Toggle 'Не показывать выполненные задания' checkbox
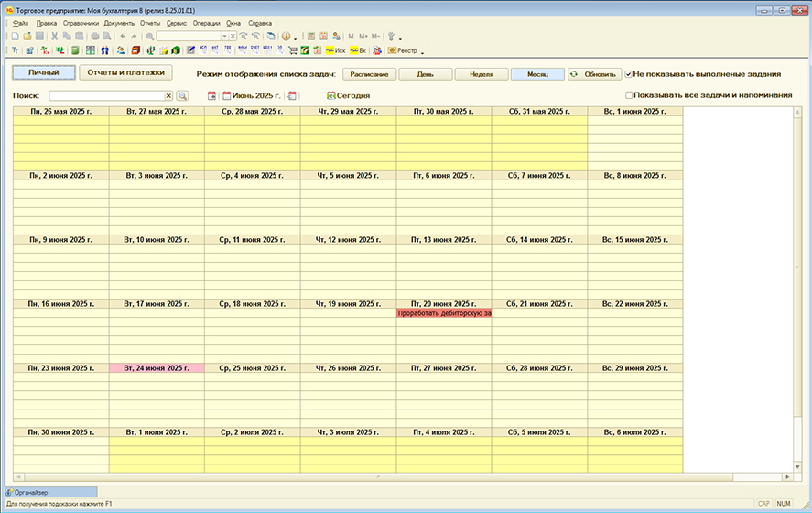This screenshot has width=812, height=513. point(629,73)
